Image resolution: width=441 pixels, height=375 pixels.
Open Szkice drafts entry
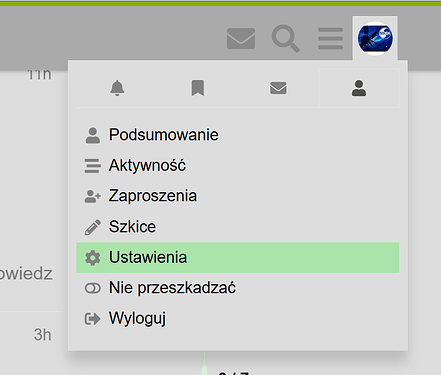pyautogui.click(x=238, y=227)
